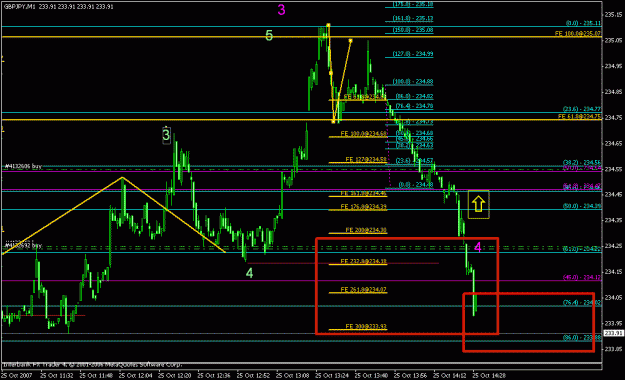Select the (127.0) - 234.99 Fibonacci label

click(413, 54)
